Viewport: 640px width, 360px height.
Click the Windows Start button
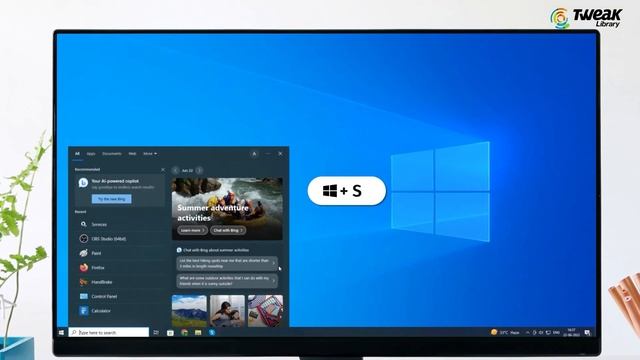(61, 333)
